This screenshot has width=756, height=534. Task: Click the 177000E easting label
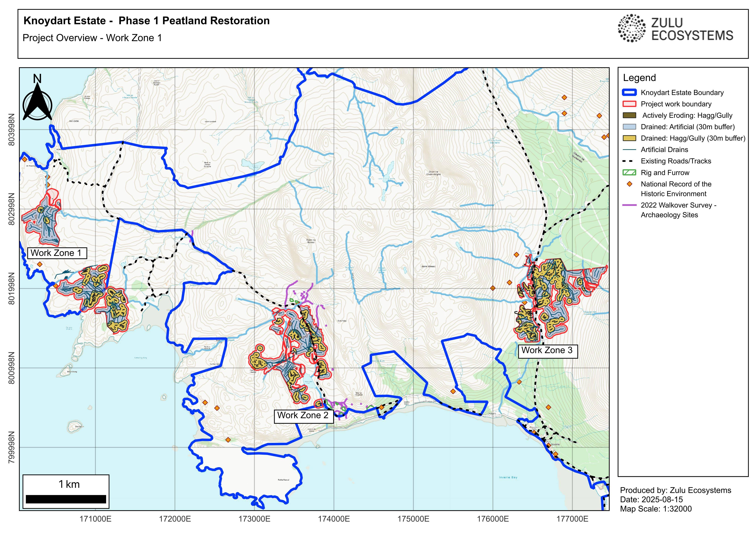(x=572, y=519)
